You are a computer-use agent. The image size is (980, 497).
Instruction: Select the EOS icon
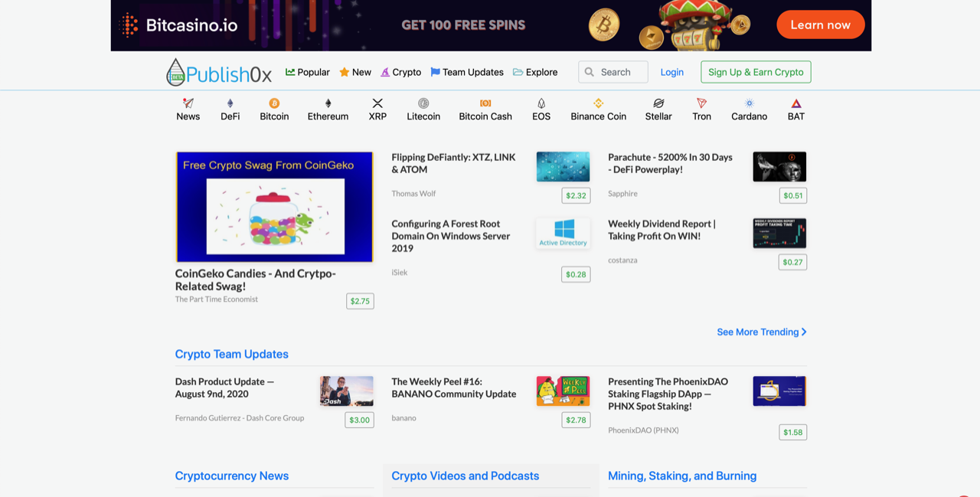(x=541, y=103)
